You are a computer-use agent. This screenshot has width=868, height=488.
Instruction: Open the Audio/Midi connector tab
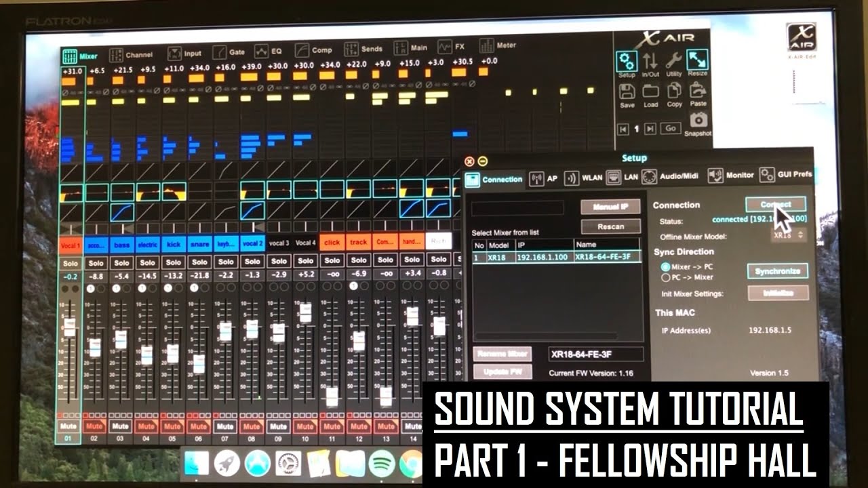pyautogui.click(x=670, y=176)
